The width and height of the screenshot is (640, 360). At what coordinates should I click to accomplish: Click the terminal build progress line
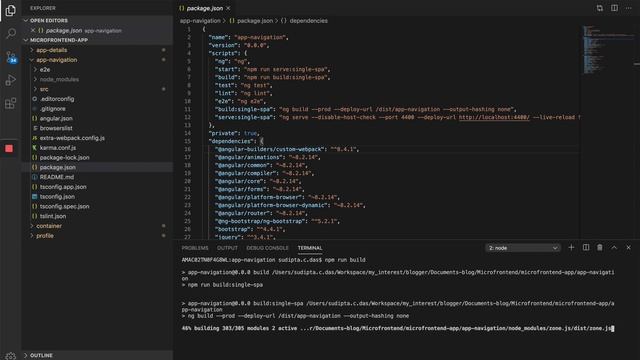(x=397, y=328)
